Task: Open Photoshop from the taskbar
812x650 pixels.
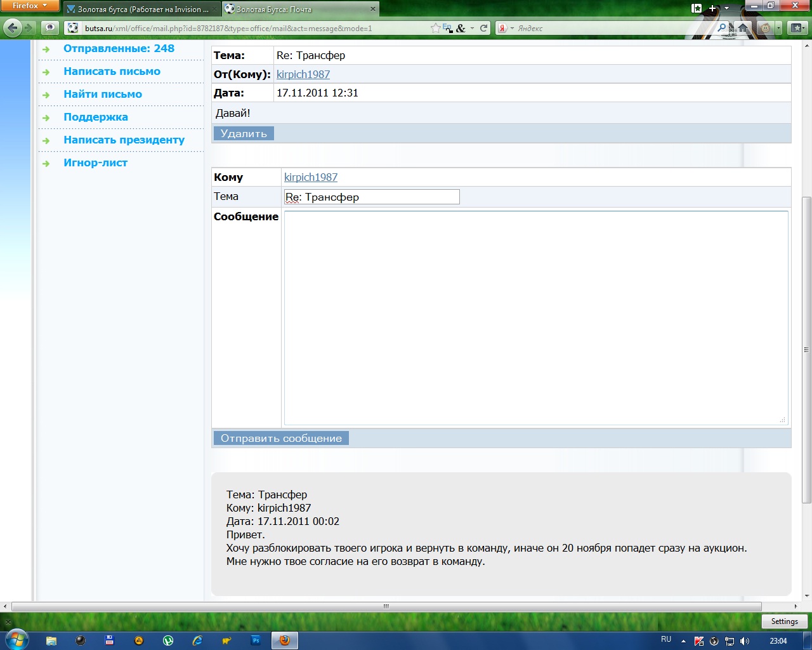Action: (256, 640)
